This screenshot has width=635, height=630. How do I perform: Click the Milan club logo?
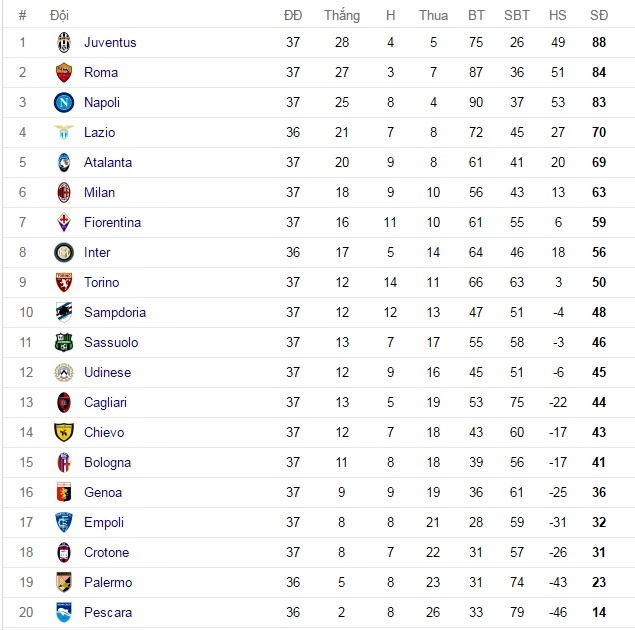pyautogui.click(x=64, y=193)
